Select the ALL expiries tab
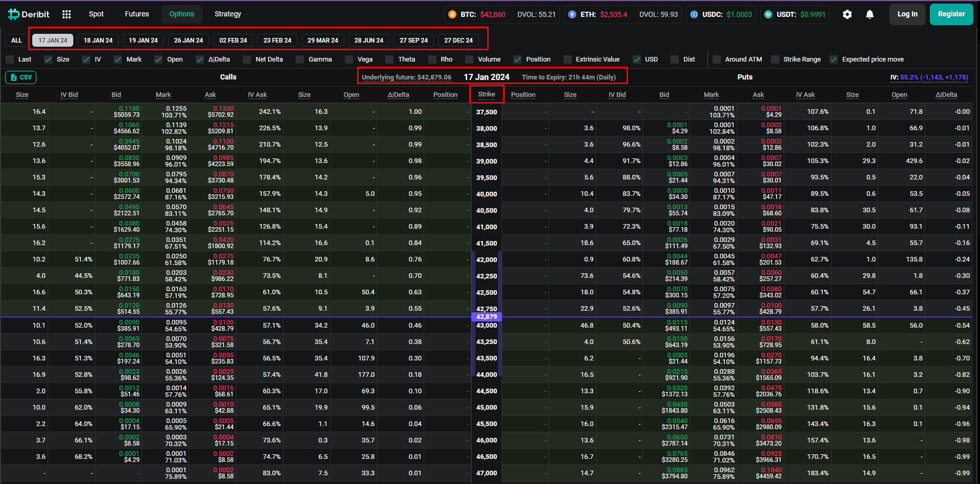980x484 pixels. tap(16, 41)
